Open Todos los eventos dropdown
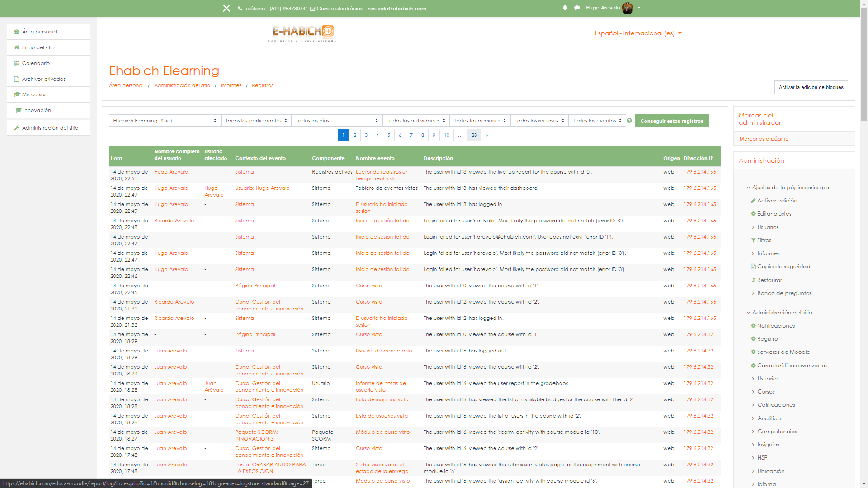868x488 pixels. pos(597,121)
